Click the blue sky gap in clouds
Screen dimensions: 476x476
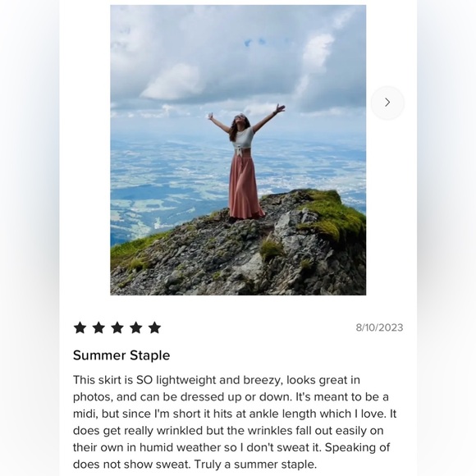coord(255,42)
